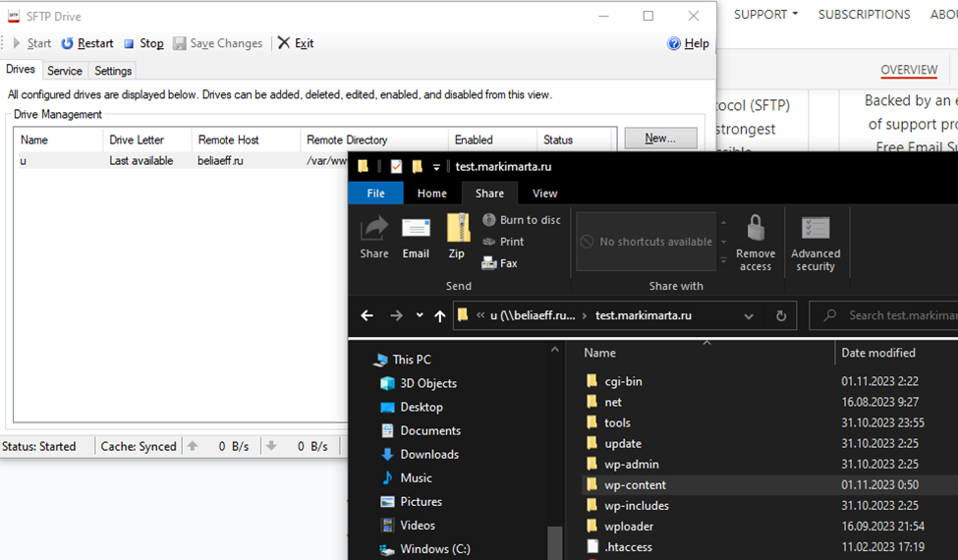The image size is (958, 560).
Task: Click the Fax option in ribbon
Action: point(500,263)
